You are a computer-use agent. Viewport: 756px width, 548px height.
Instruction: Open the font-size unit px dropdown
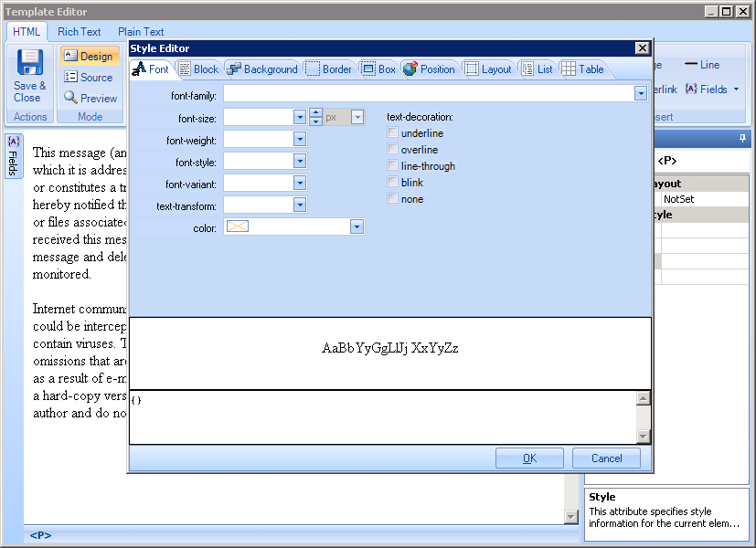pyautogui.click(x=357, y=117)
